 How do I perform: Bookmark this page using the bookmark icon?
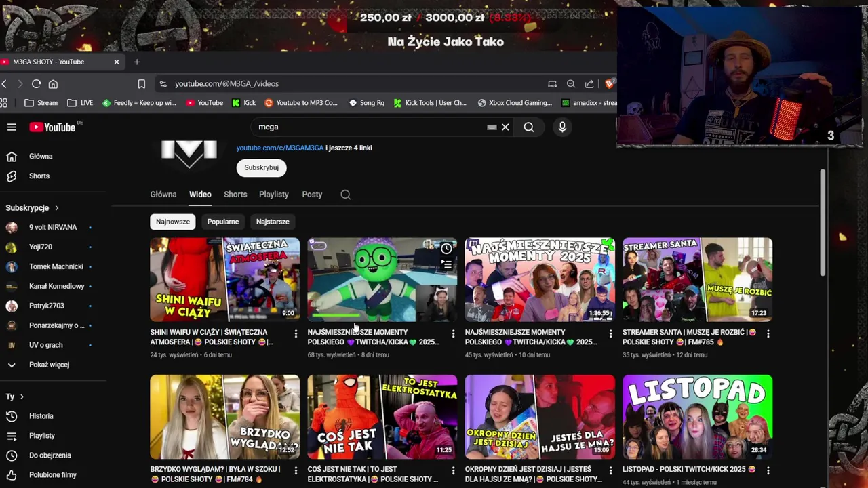tap(142, 84)
